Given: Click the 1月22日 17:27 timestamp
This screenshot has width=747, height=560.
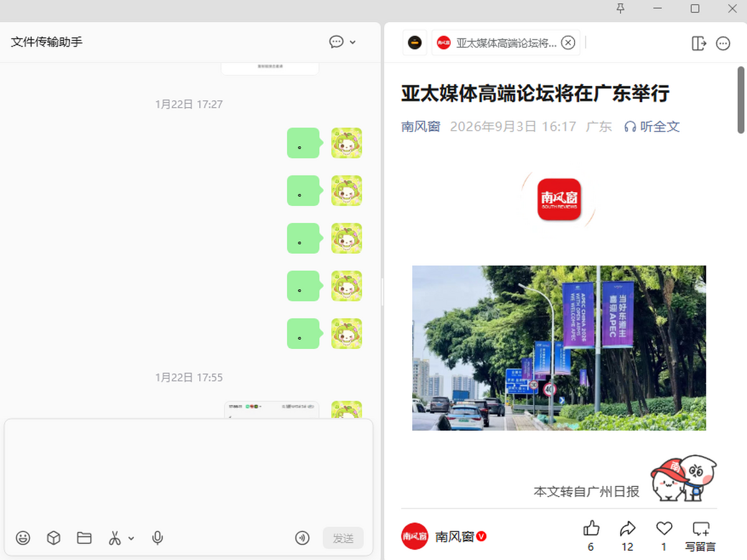Looking at the screenshot, I should point(189,105).
